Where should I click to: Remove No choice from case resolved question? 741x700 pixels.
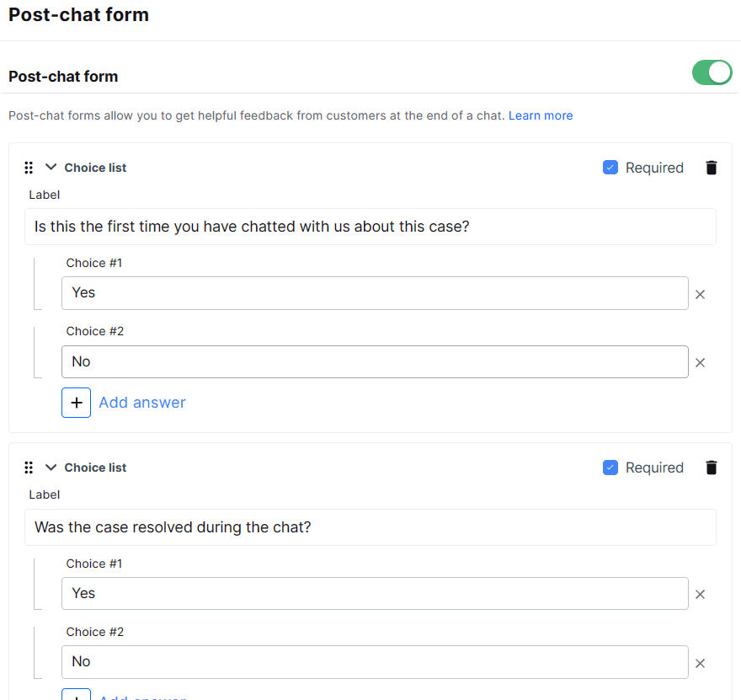700,663
